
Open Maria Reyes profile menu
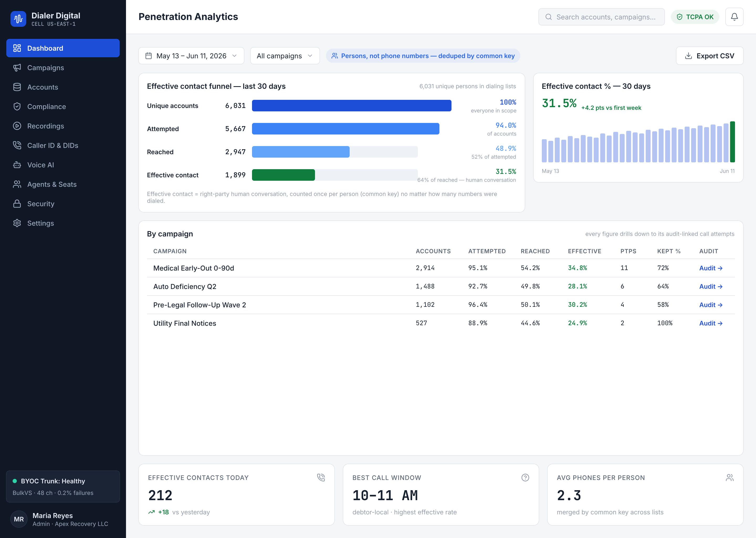pos(63,519)
